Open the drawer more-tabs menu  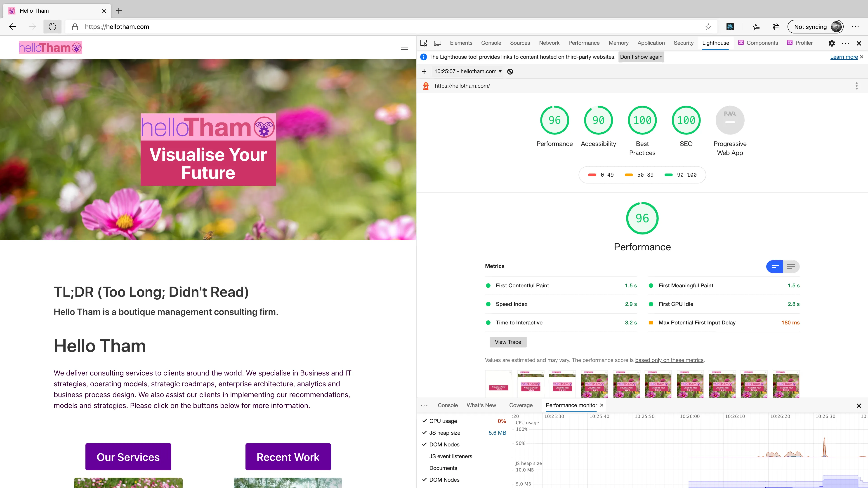424,406
